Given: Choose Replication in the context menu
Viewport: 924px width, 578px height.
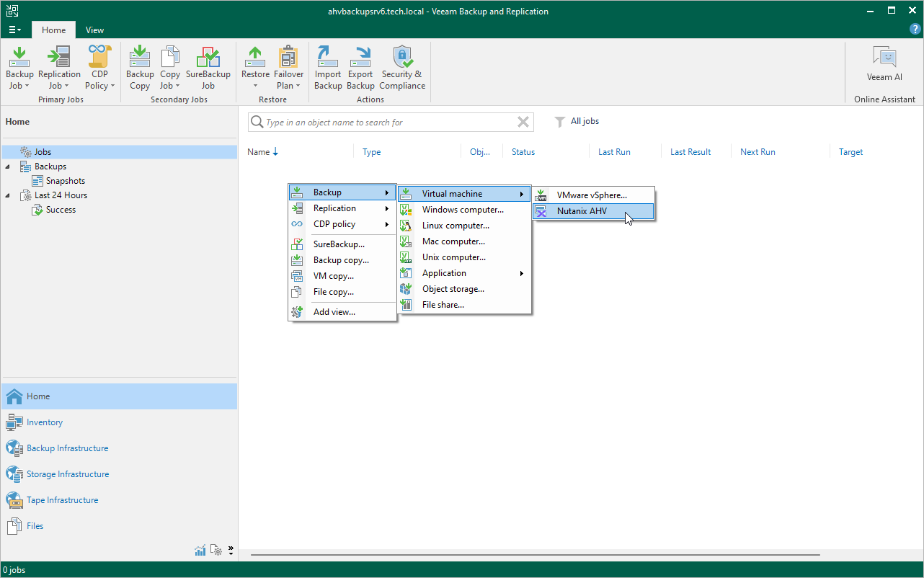Looking at the screenshot, I should (342, 208).
